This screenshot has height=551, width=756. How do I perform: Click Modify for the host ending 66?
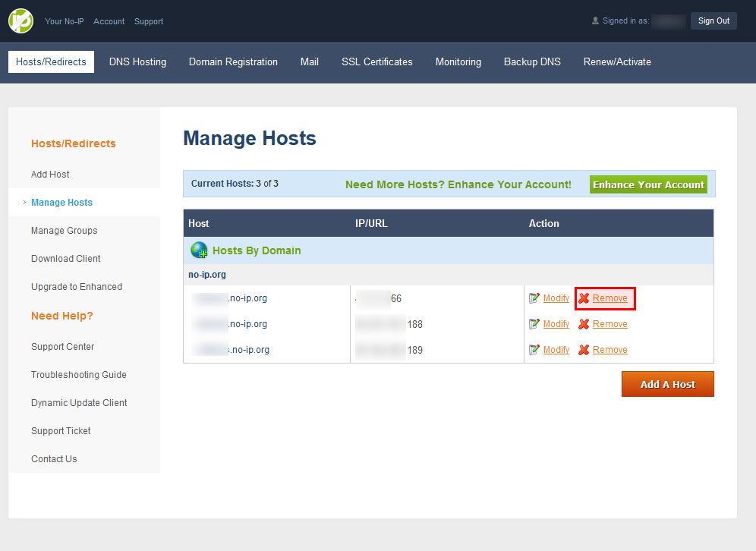click(x=556, y=298)
